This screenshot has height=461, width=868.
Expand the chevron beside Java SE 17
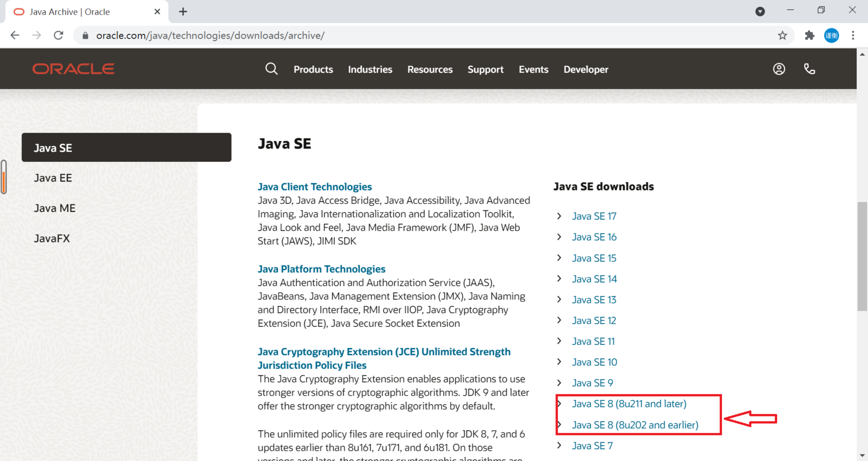(x=559, y=216)
